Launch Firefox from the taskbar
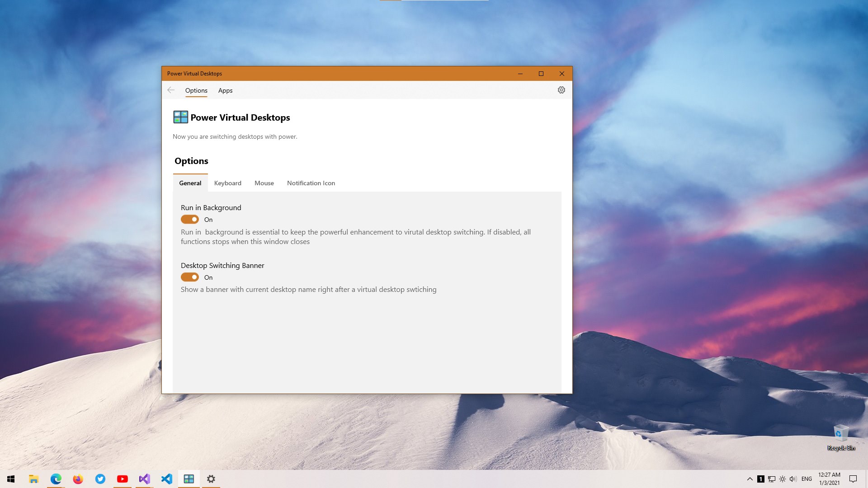This screenshot has width=868, height=488. pos(78,479)
